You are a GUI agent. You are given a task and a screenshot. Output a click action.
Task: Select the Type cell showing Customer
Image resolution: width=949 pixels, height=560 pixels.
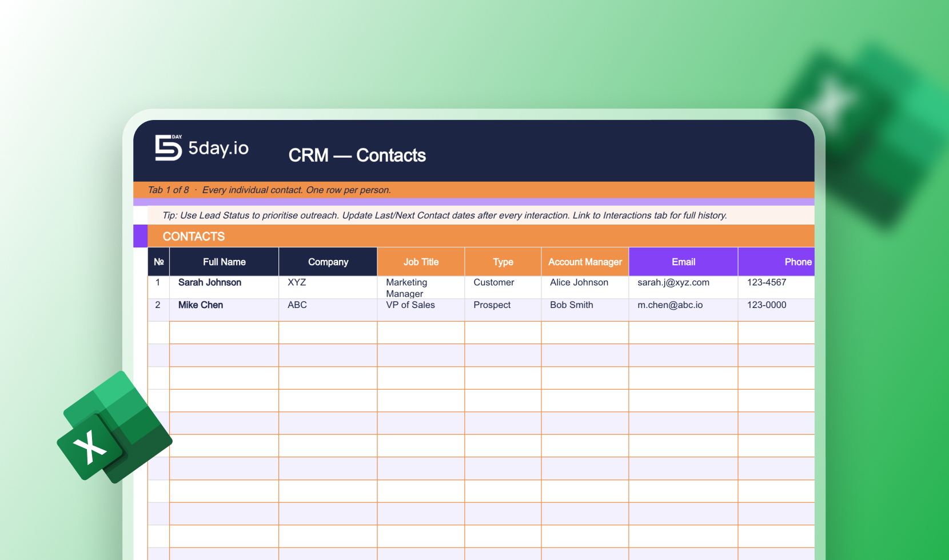494,282
